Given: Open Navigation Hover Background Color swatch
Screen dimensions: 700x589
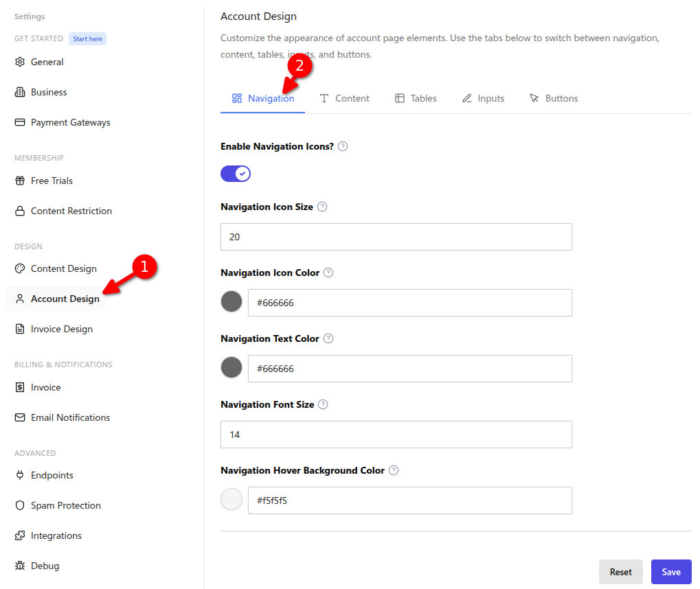Looking at the screenshot, I should coord(232,499).
